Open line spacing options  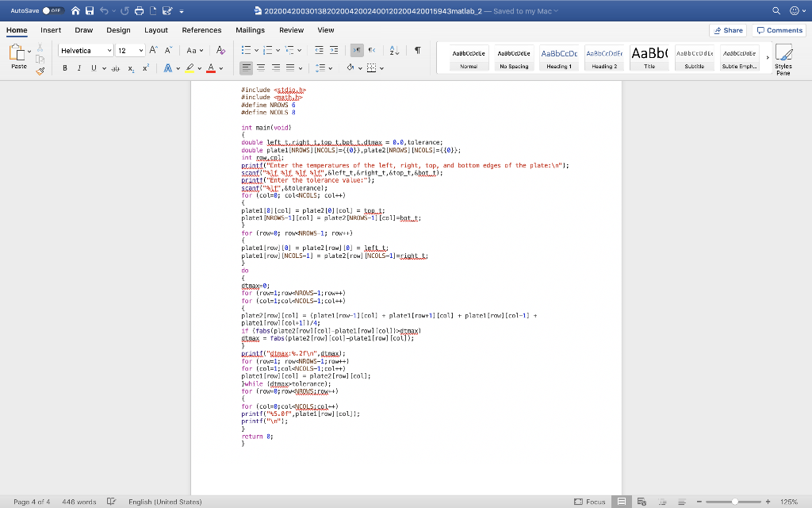tap(320, 68)
